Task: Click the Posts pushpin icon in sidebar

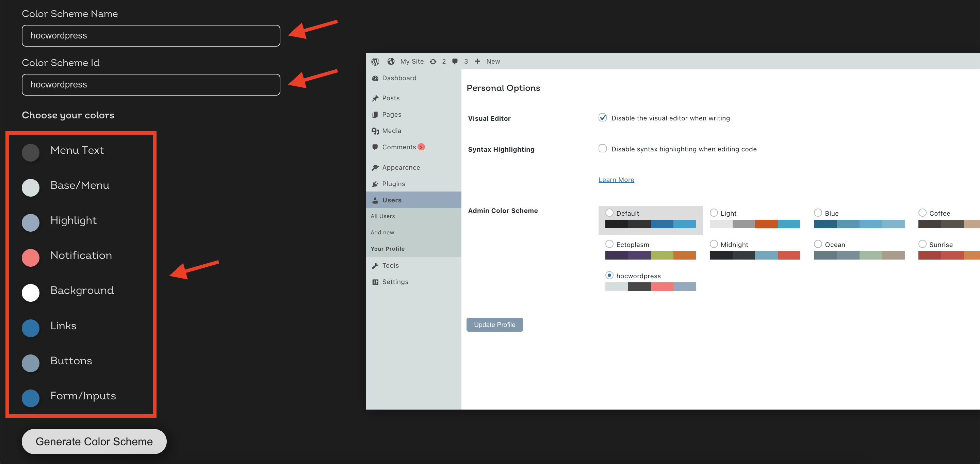Action: tap(375, 98)
